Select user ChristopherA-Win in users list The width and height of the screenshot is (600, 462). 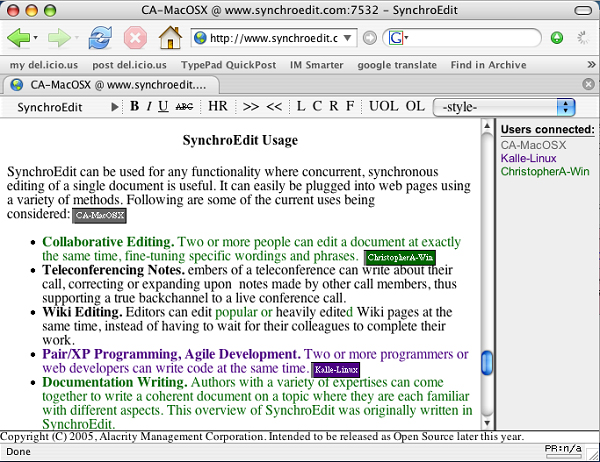pos(545,171)
